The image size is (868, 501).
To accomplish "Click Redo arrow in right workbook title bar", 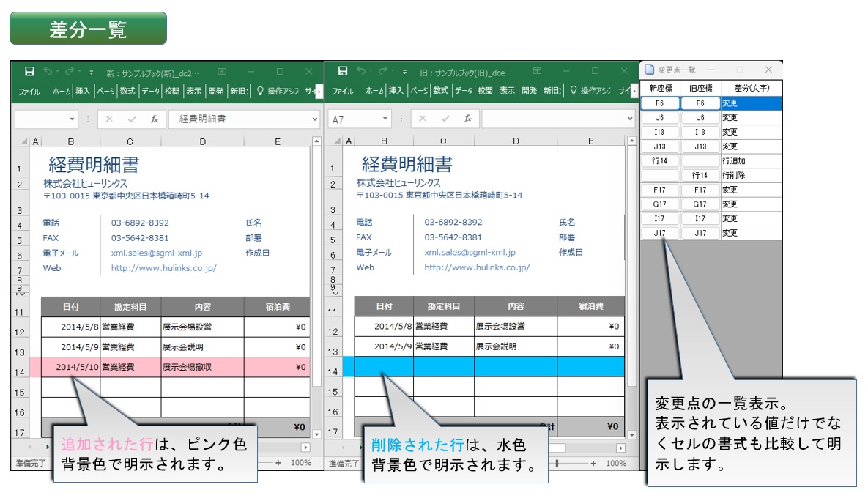I will pos(384,72).
